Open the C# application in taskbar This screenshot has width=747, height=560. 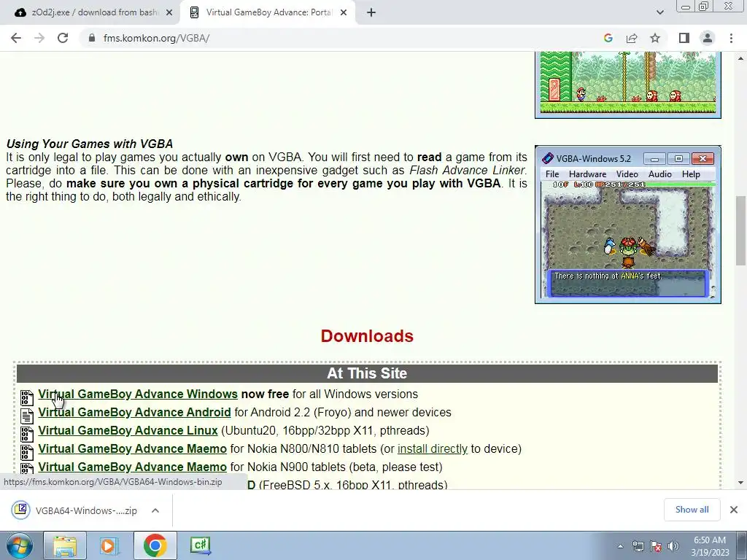200,545
